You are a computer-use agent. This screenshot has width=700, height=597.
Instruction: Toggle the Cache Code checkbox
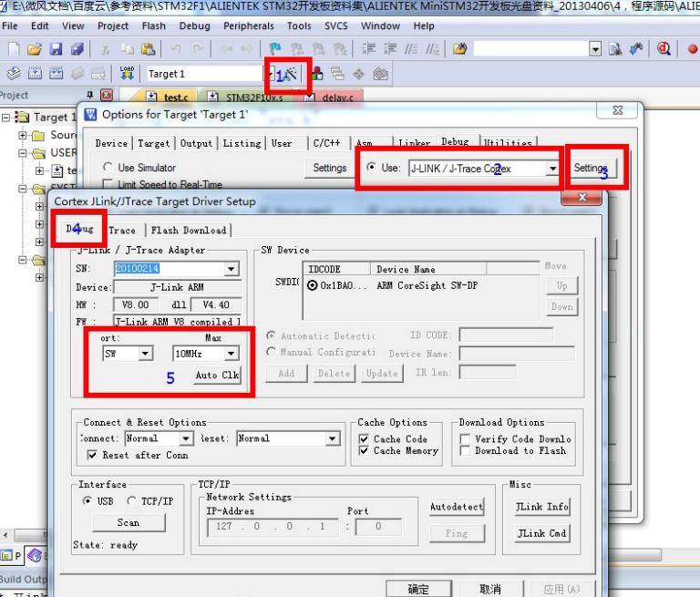coord(365,439)
